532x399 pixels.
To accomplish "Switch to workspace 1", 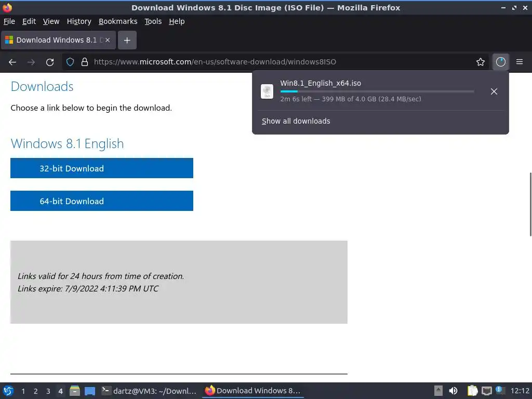I will pyautogui.click(x=23, y=391).
